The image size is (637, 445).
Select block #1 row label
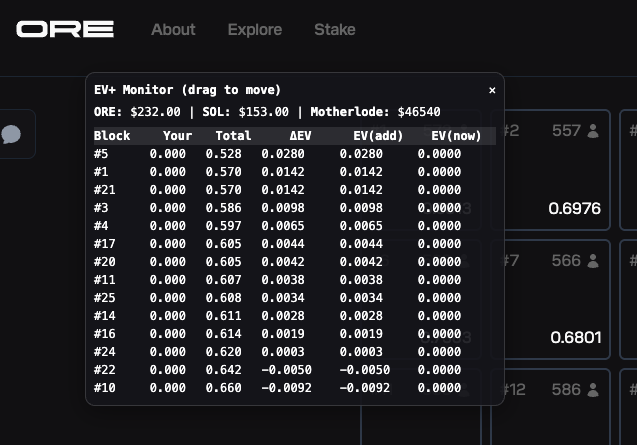point(101,172)
